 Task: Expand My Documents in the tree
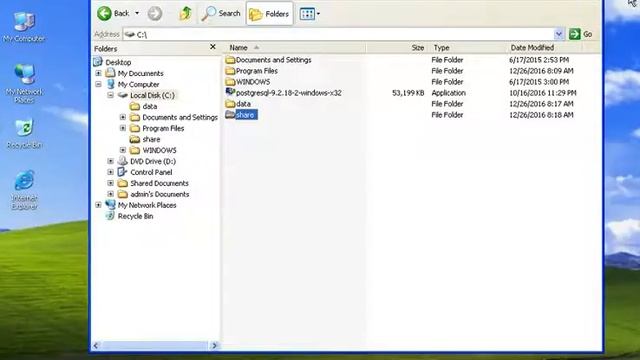pyautogui.click(x=98, y=73)
